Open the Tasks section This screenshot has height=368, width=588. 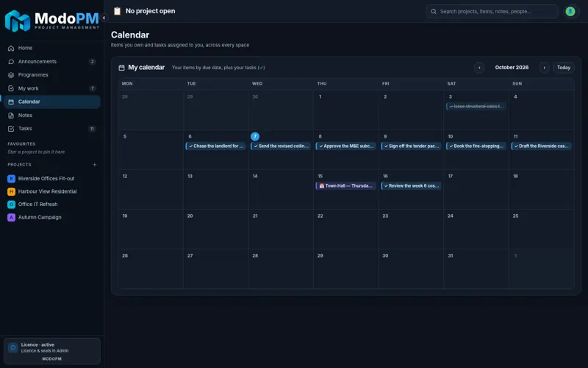pos(51,128)
